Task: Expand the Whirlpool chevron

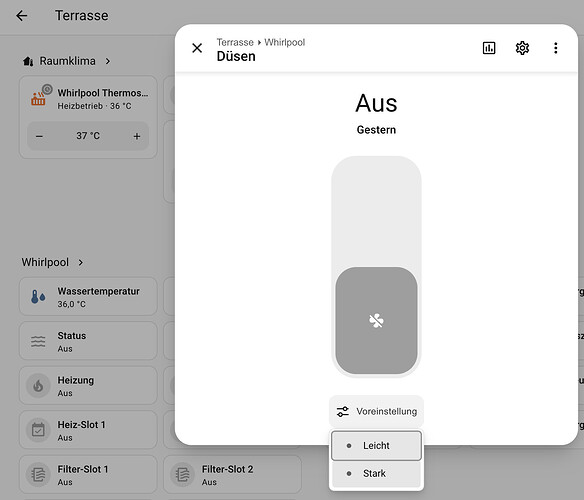Action: coord(80,263)
